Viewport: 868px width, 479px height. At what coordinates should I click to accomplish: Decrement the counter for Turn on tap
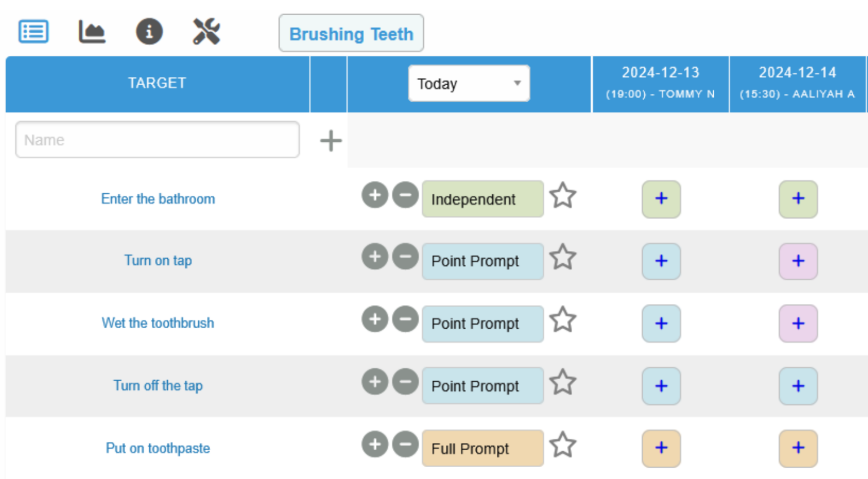tap(405, 256)
